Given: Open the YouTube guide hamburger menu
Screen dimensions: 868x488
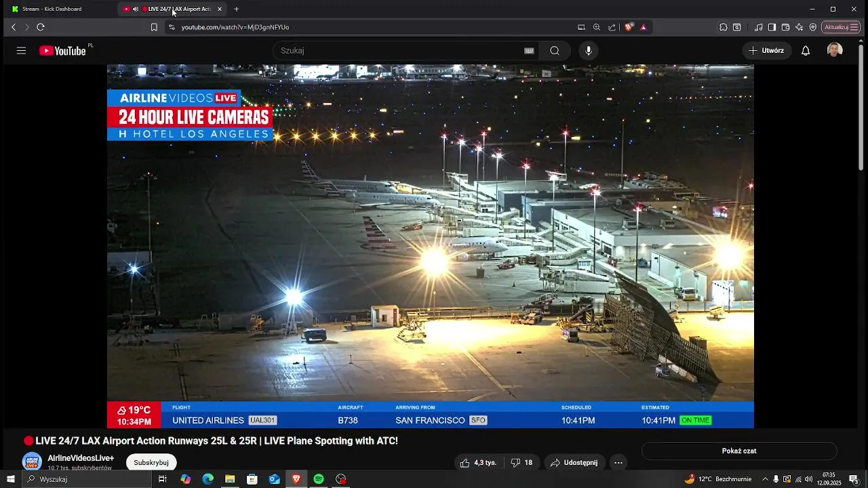Looking at the screenshot, I should tap(21, 51).
